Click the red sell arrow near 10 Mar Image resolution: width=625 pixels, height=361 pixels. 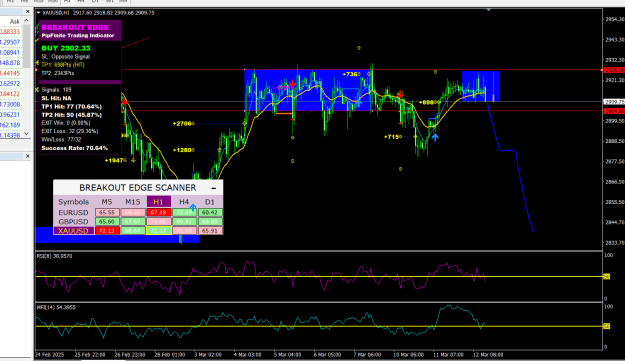point(400,94)
